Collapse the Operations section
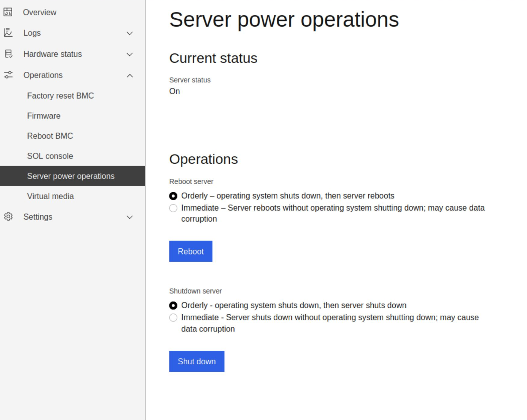 click(x=129, y=75)
